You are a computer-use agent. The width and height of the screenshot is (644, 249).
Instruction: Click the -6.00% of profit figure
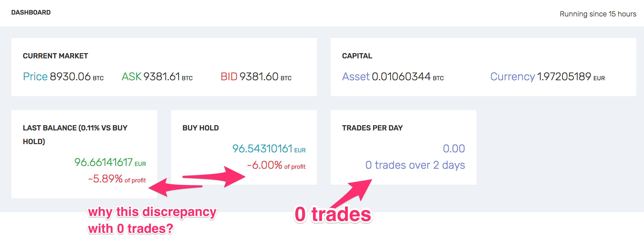tap(276, 166)
